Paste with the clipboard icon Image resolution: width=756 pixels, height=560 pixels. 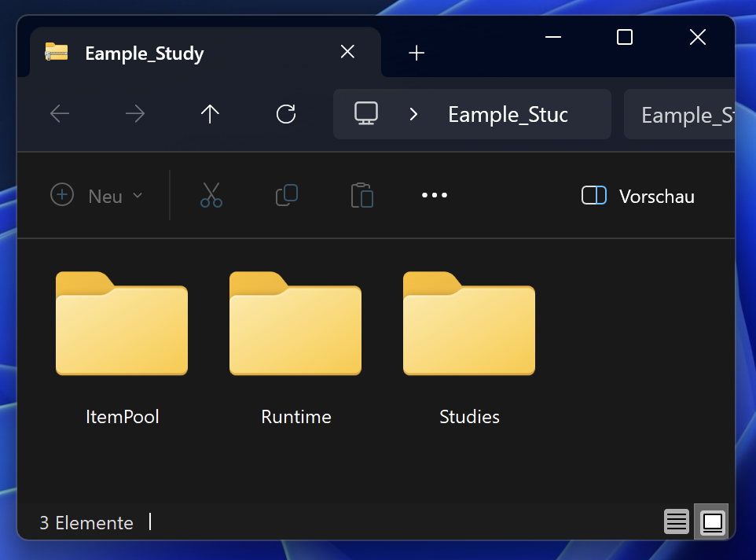coord(362,195)
